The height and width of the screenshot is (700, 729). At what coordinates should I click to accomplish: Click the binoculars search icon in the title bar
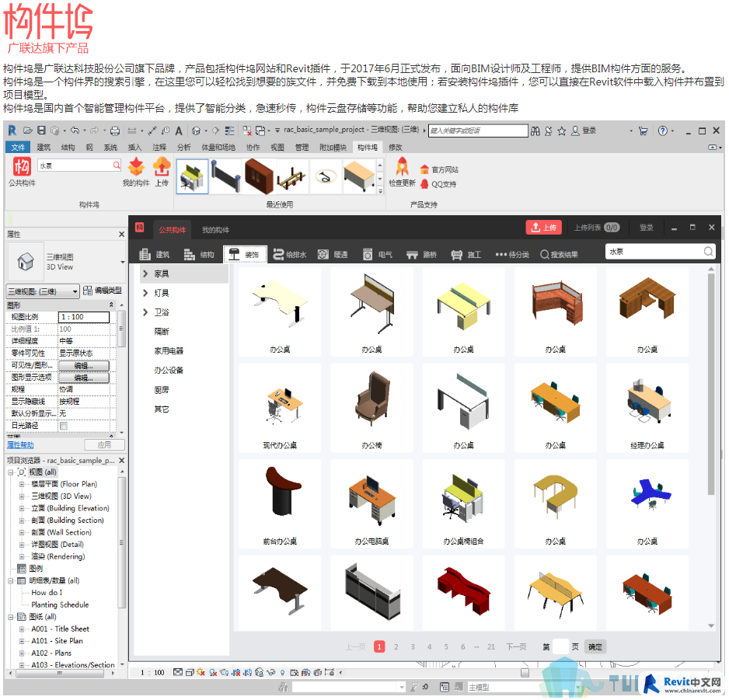535,131
